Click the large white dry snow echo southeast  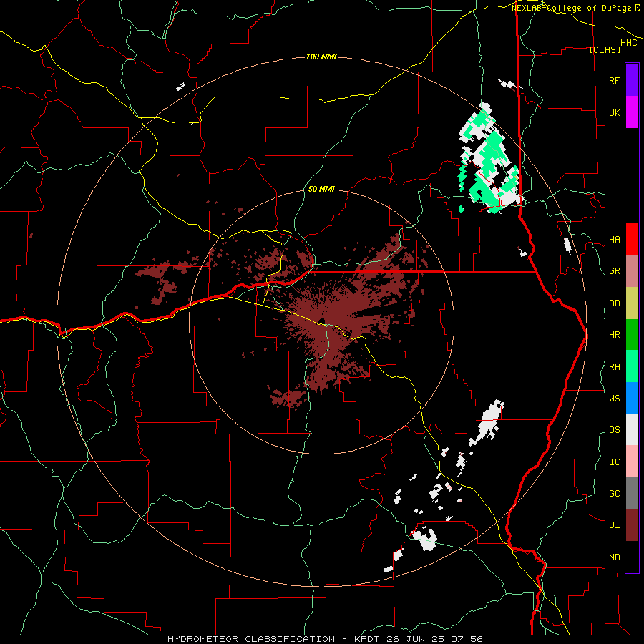pyautogui.click(x=487, y=423)
